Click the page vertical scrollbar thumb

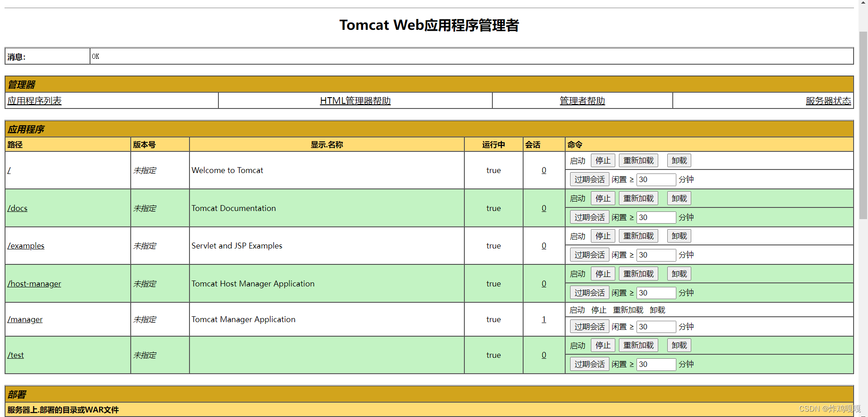tap(863, 126)
